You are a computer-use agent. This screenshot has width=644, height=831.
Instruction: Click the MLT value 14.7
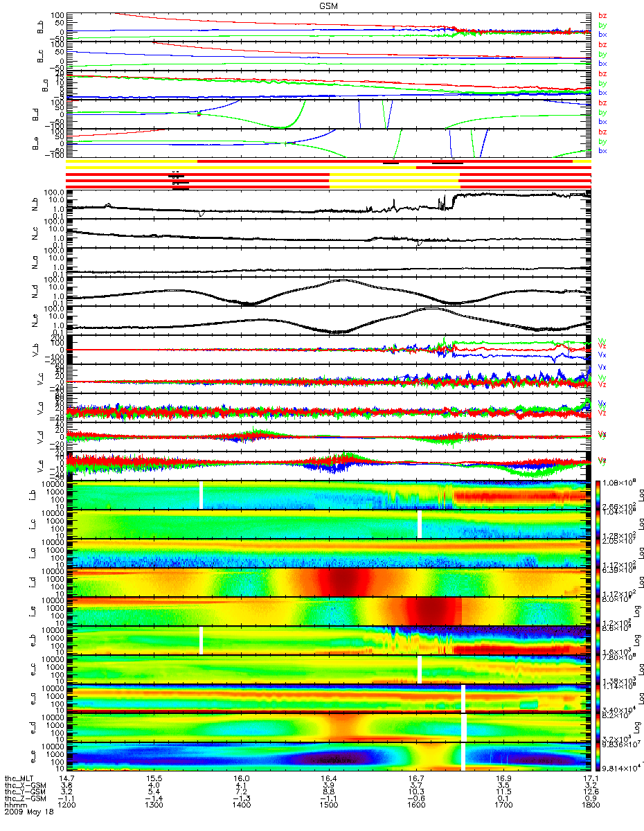point(66,780)
